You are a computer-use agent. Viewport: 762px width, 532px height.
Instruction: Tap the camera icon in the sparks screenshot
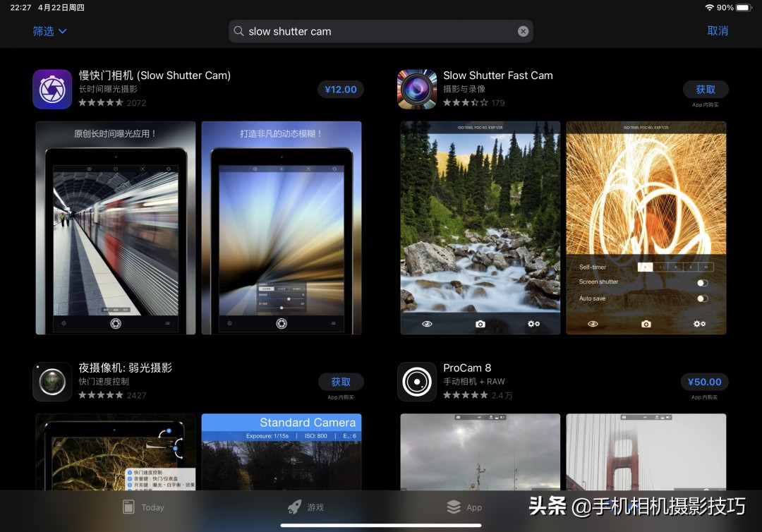[x=646, y=324]
